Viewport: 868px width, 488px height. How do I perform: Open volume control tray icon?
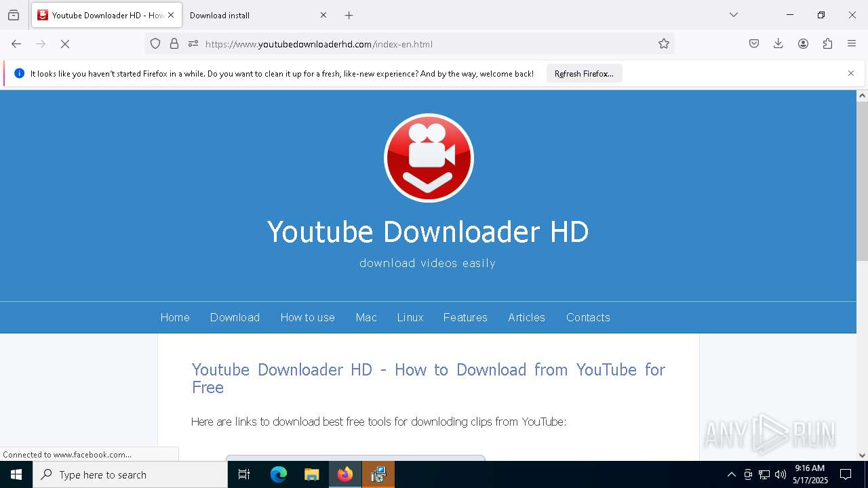781,474
